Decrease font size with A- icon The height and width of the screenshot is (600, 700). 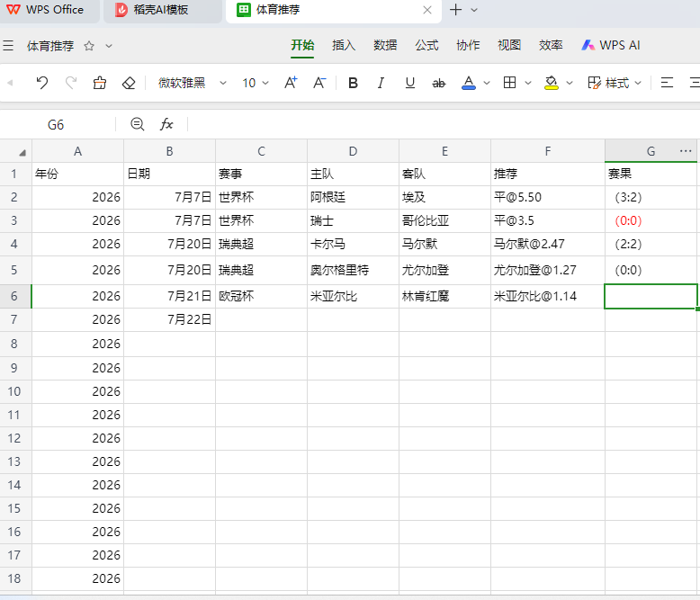coord(319,83)
